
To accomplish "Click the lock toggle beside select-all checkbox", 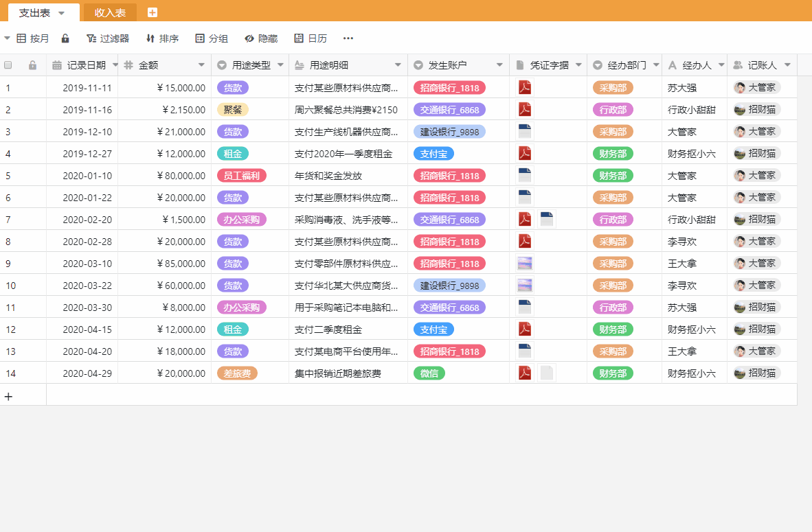I will coord(32,65).
